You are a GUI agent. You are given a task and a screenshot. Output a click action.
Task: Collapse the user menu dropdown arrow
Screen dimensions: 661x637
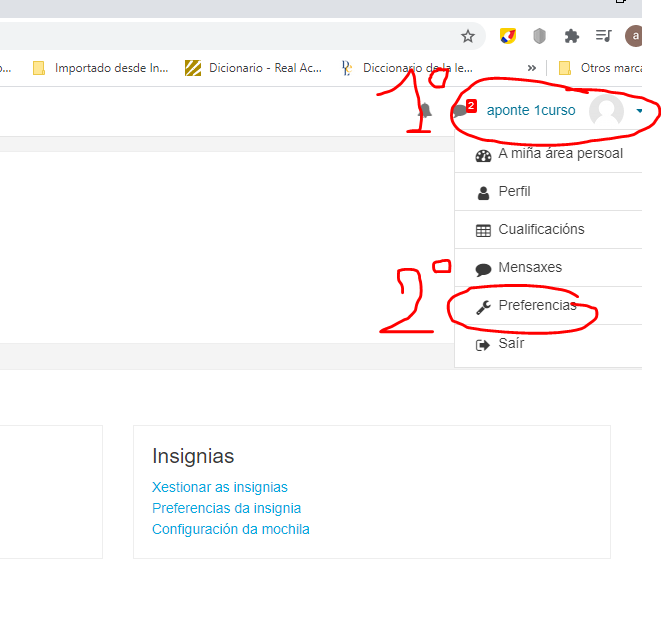coord(640,111)
